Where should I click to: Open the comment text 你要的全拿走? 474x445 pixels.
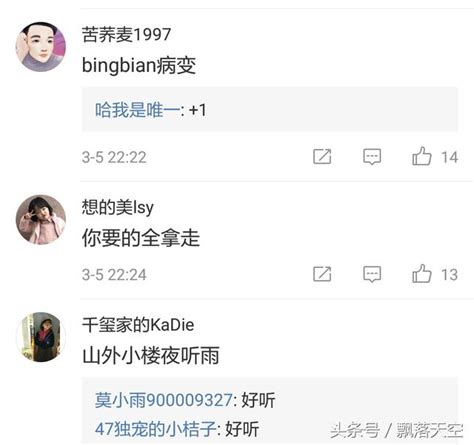(x=141, y=238)
